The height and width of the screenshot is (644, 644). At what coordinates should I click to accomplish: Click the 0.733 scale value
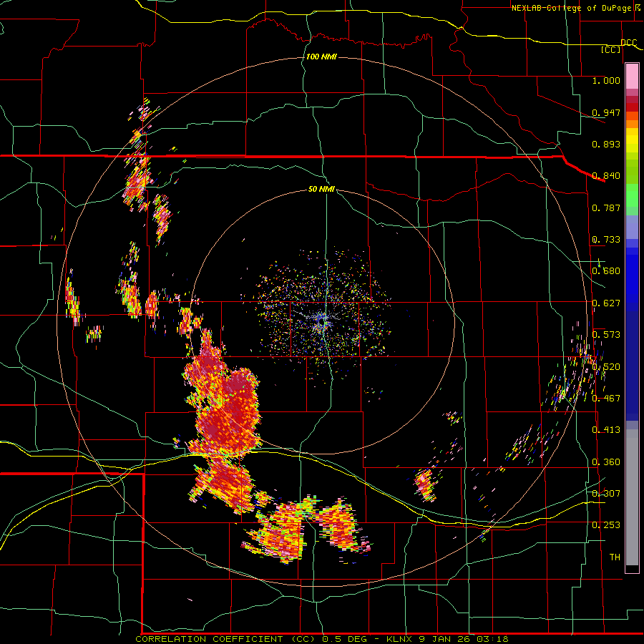tap(606, 239)
